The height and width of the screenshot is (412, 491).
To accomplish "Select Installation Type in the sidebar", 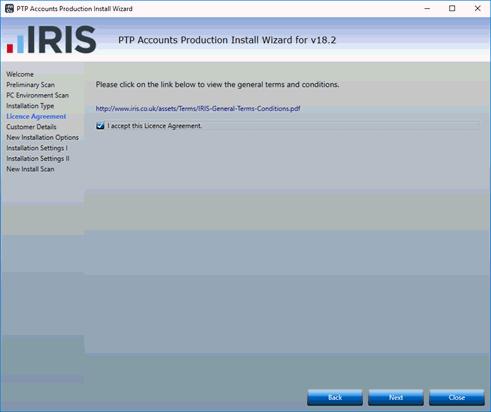I will pos(30,106).
